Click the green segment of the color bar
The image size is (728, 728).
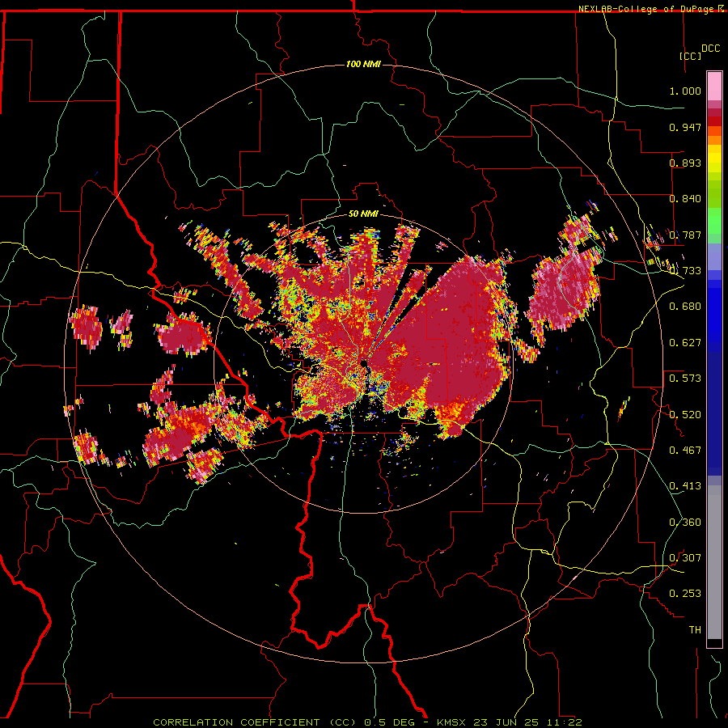pyautogui.click(x=714, y=221)
